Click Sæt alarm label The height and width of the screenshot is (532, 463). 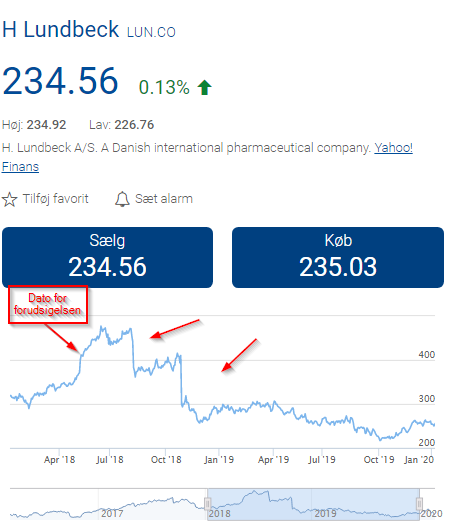click(164, 199)
